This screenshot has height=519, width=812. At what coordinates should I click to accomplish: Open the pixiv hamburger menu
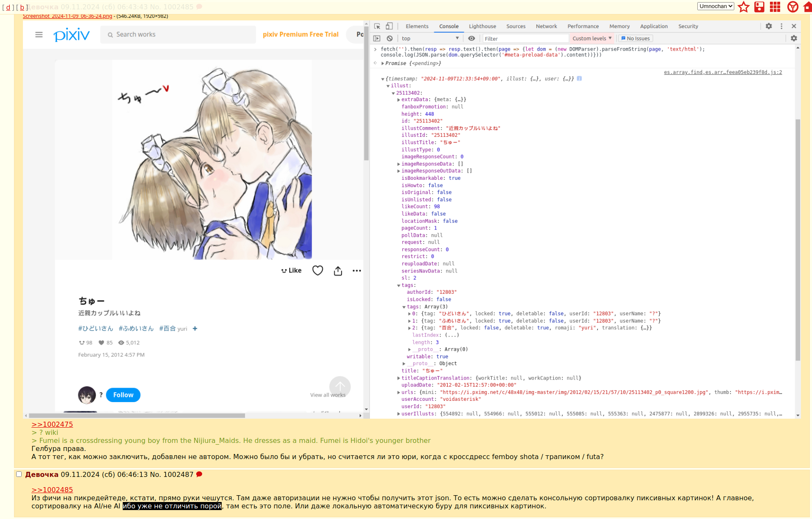pos(39,34)
